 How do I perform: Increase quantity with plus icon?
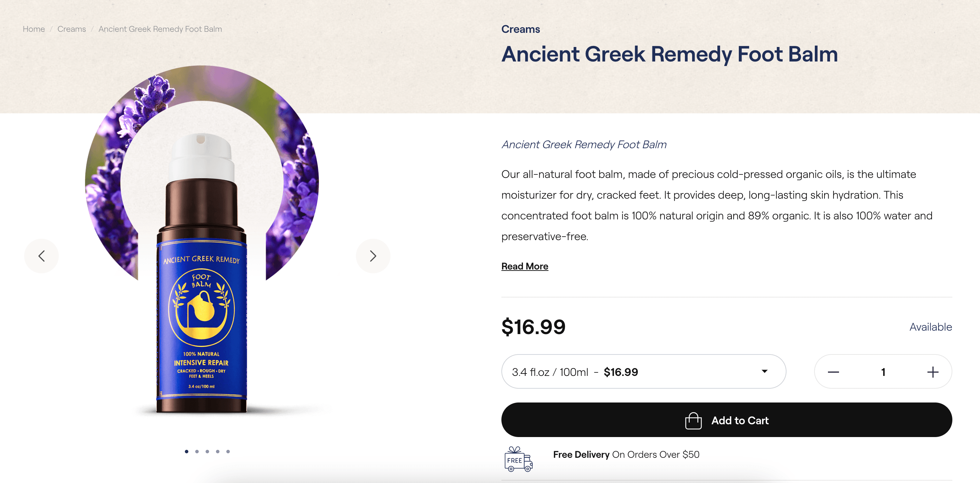[x=932, y=372]
